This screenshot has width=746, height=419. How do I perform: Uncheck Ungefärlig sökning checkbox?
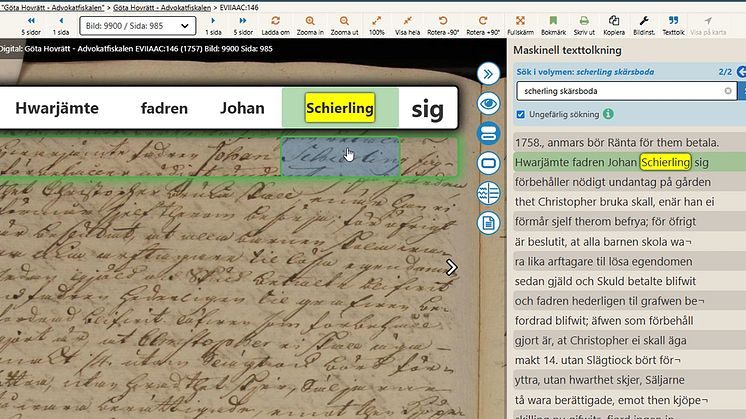(x=522, y=114)
